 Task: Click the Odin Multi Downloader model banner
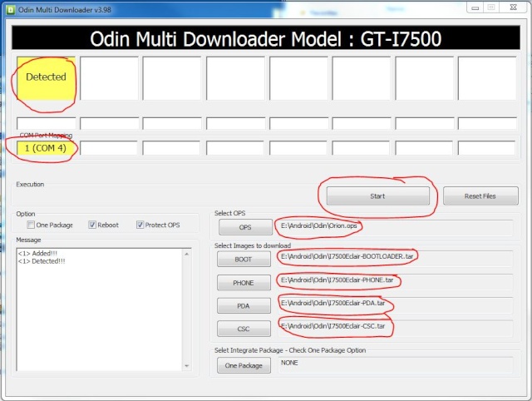pyautogui.click(x=266, y=38)
